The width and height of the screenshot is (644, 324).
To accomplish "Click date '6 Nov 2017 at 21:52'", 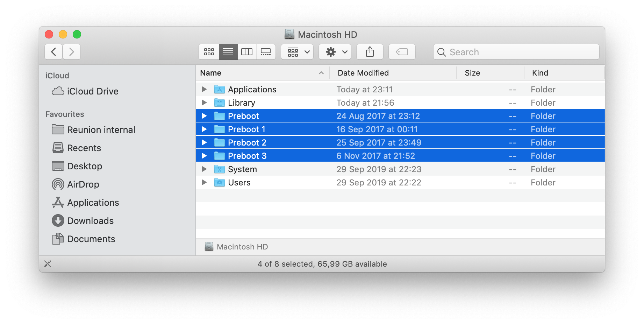I will pyautogui.click(x=375, y=156).
